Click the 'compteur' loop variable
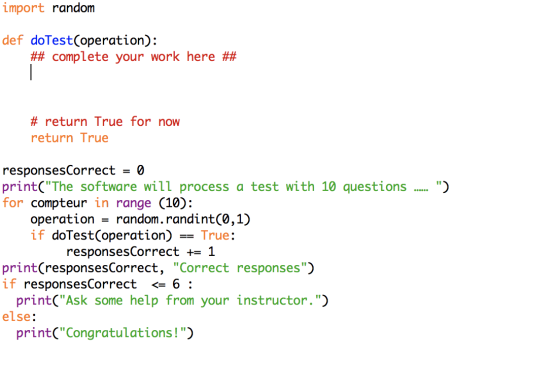The height and width of the screenshot is (390, 560). pos(59,203)
